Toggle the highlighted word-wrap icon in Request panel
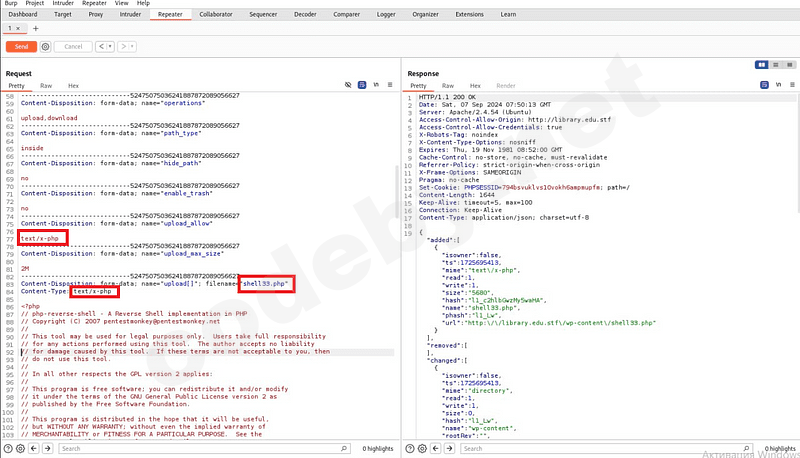The image size is (800, 458). pos(361,86)
